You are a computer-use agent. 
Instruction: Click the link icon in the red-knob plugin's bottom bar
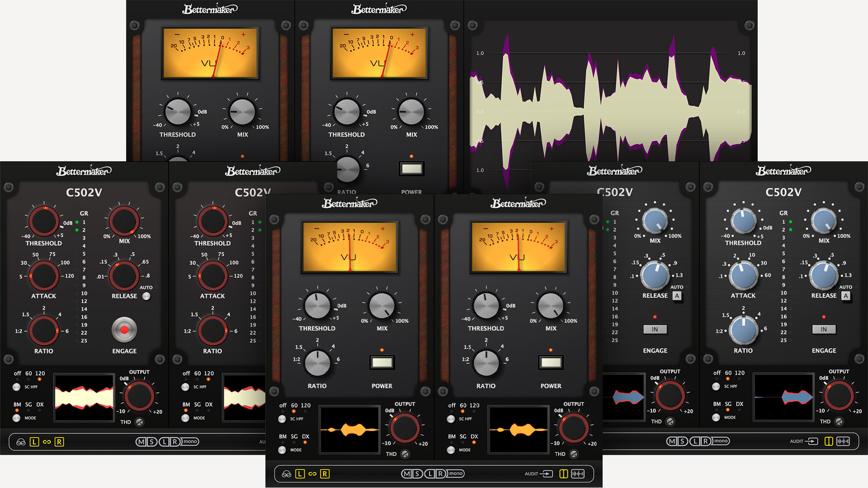point(47,442)
